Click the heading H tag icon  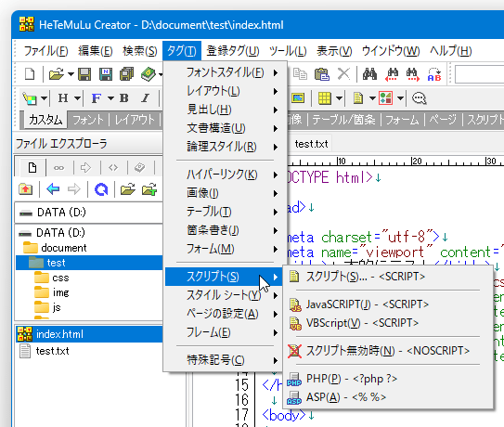(x=63, y=98)
